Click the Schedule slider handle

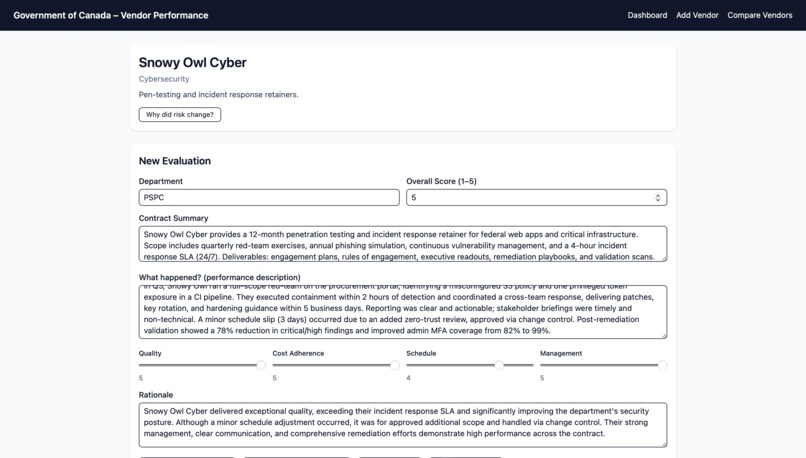(499, 365)
